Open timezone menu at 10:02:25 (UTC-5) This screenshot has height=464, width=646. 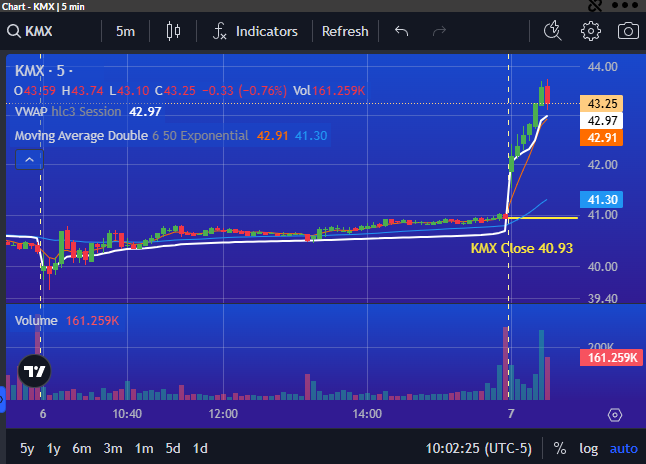479,448
